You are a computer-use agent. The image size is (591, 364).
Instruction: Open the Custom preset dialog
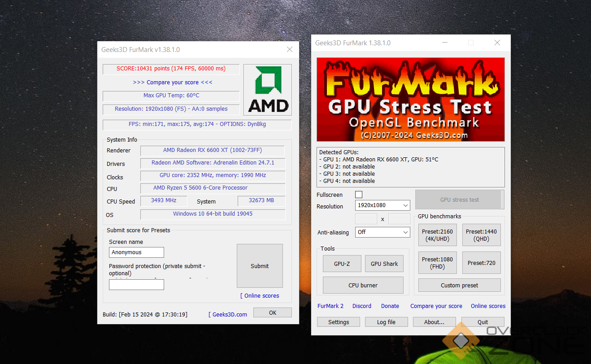pos(459,285)
